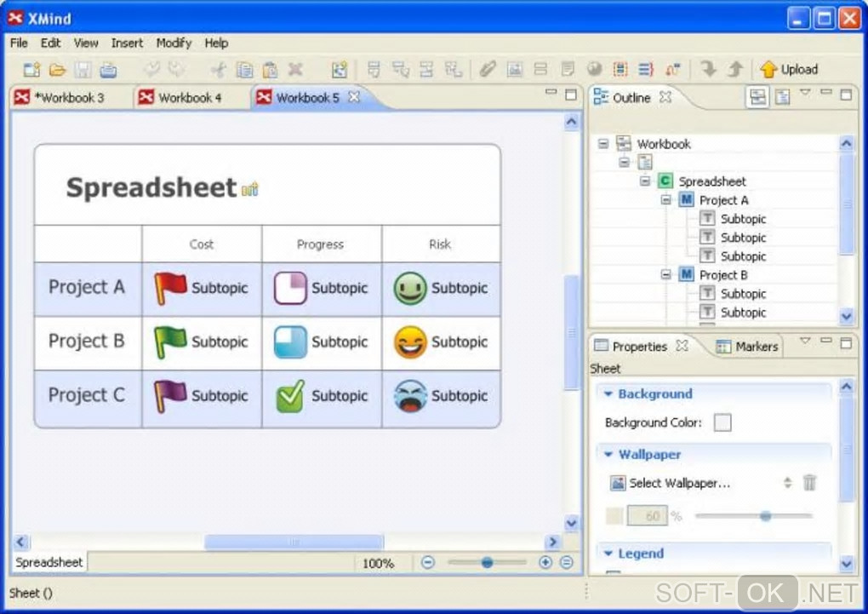Click the canvas horizontal scrollbar thumb
The image size is (868, 614).
(294, 542)
